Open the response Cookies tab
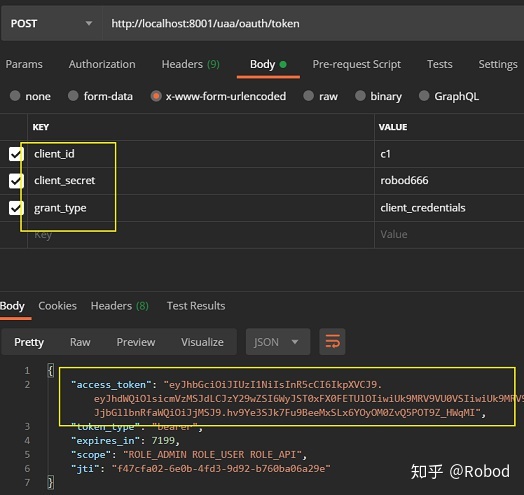Image resolution: width=524 pixels, height=495 pixels. (x=57, y=306)
